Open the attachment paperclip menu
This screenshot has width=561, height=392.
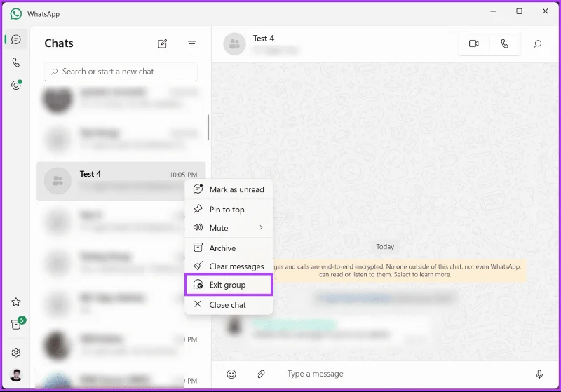(261, 374)
